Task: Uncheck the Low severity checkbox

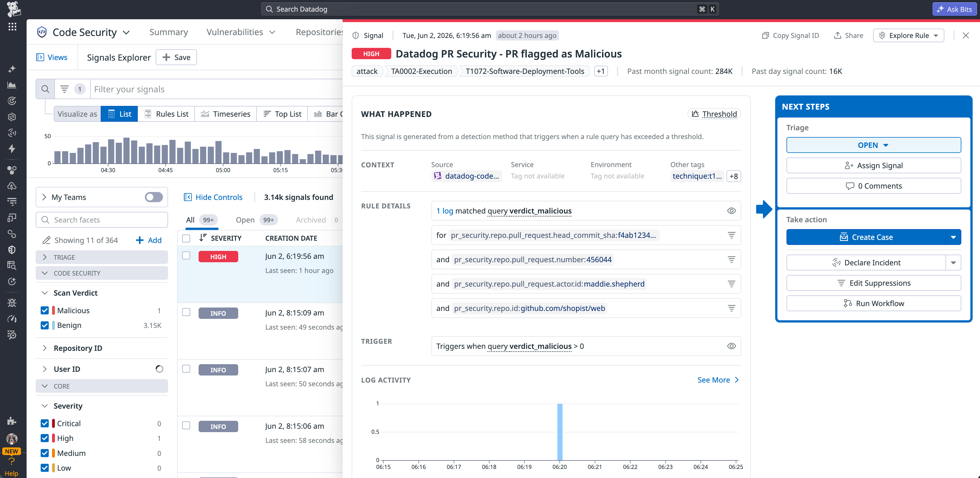Action: [x=44, y=468]
